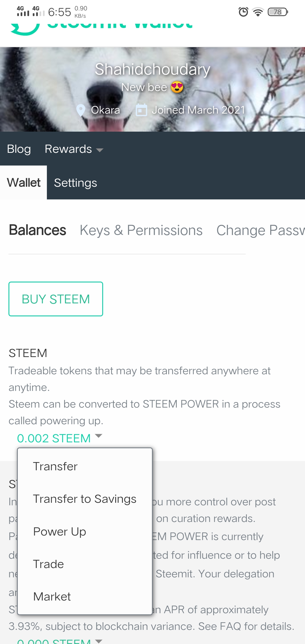Tap the heart-eyes emoji after New bee
Viewport: 305px width, 644px height.
tap(177, 87)
